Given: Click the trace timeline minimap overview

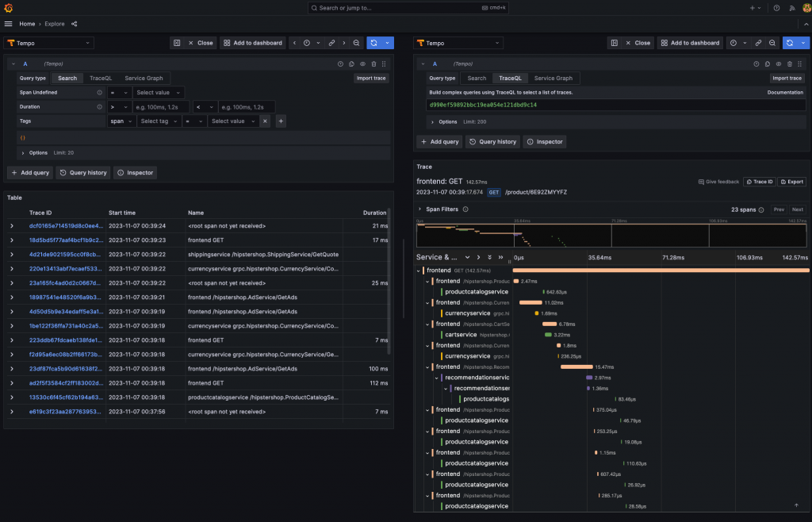Looking at the screenshot, I should [611, 235].
